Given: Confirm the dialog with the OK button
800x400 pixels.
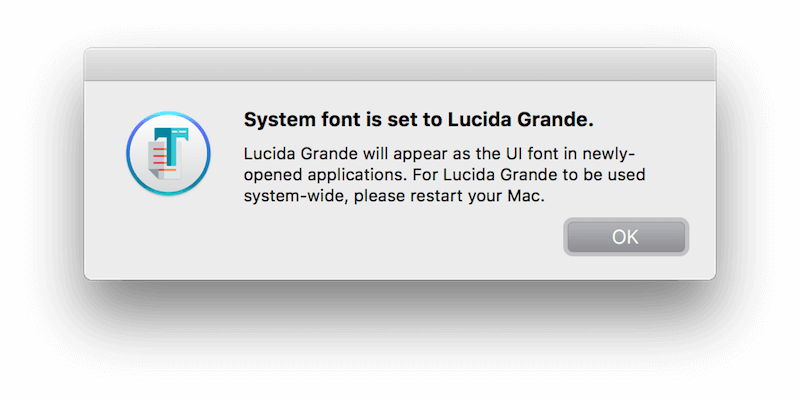Looking at the screenshot, I should tap(626, 237).
